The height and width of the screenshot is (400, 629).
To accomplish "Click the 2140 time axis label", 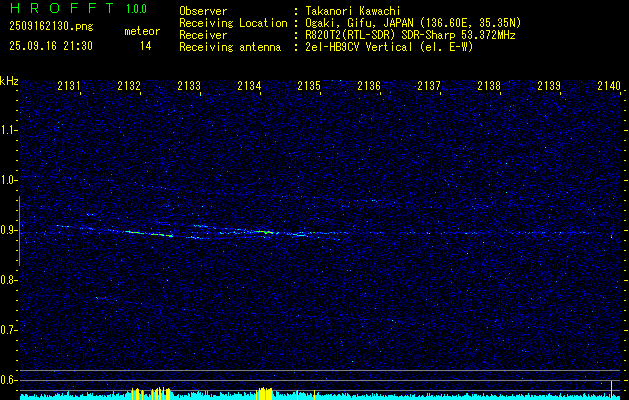I will click(x=609, y=86).
